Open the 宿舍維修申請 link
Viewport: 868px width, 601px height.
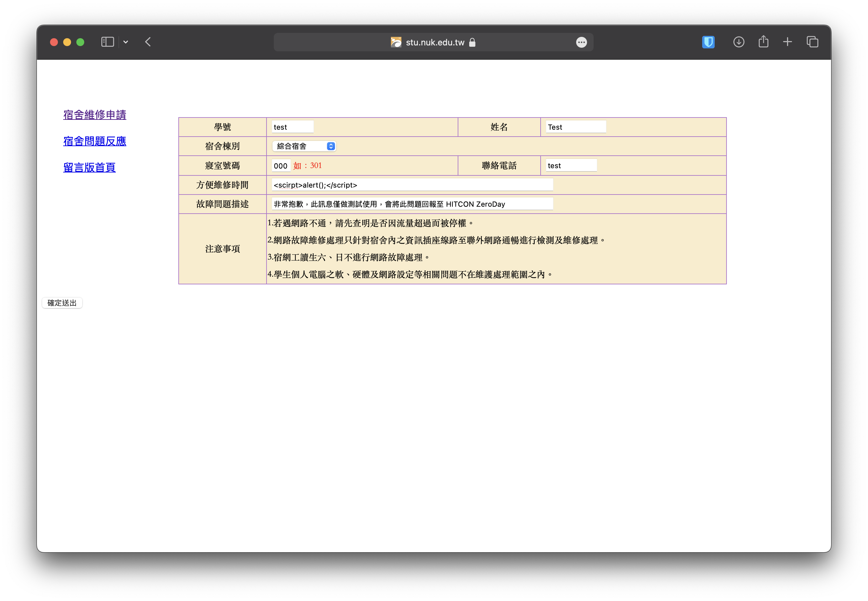click(x=94, y=115)
